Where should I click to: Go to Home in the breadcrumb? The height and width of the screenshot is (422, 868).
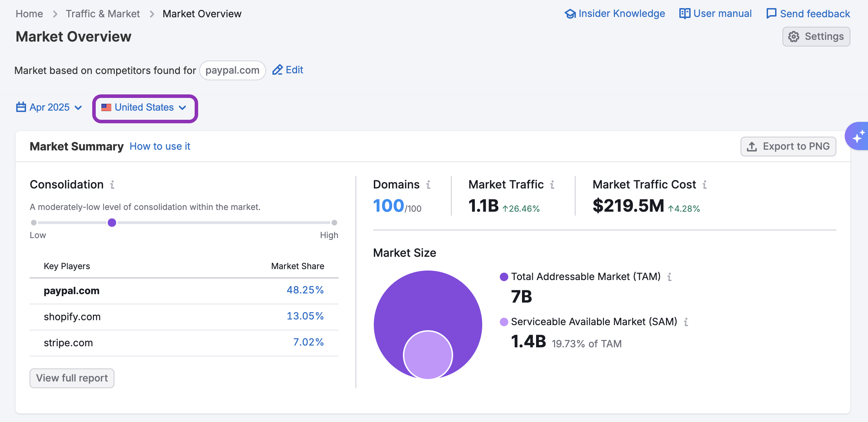(29, 14)
